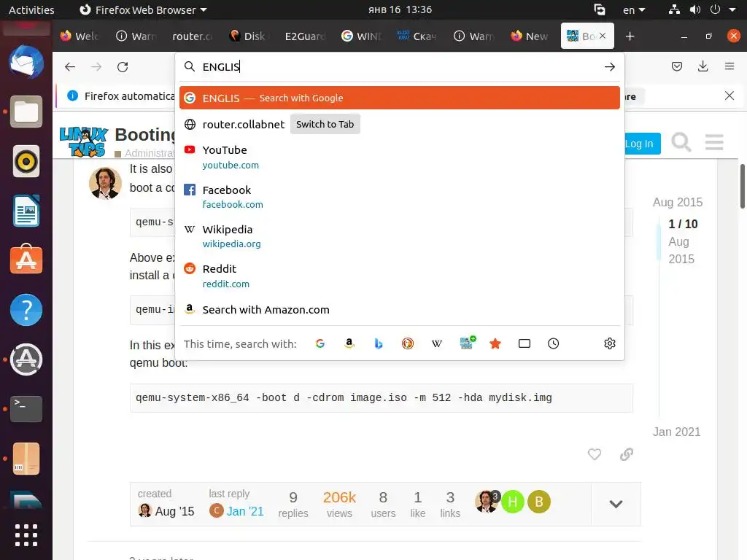Click the page vertical scrollbar

coord(742,186)
